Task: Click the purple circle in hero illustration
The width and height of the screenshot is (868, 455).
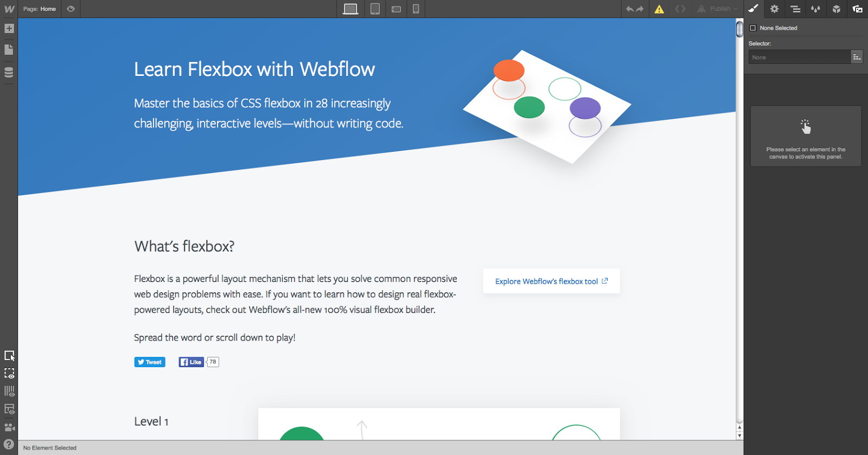Action: pyautogui.click(x=585, y=108)
